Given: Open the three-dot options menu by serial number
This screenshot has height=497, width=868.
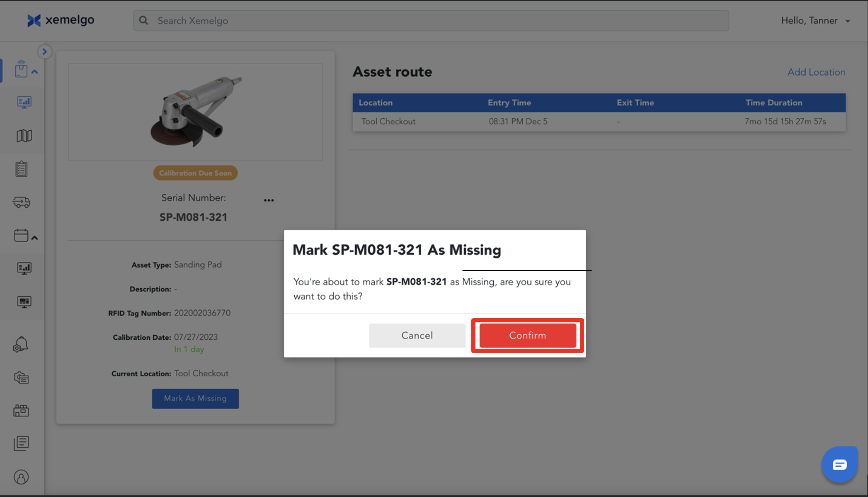Looking at the screenshot, I should [x=269, y=200].
